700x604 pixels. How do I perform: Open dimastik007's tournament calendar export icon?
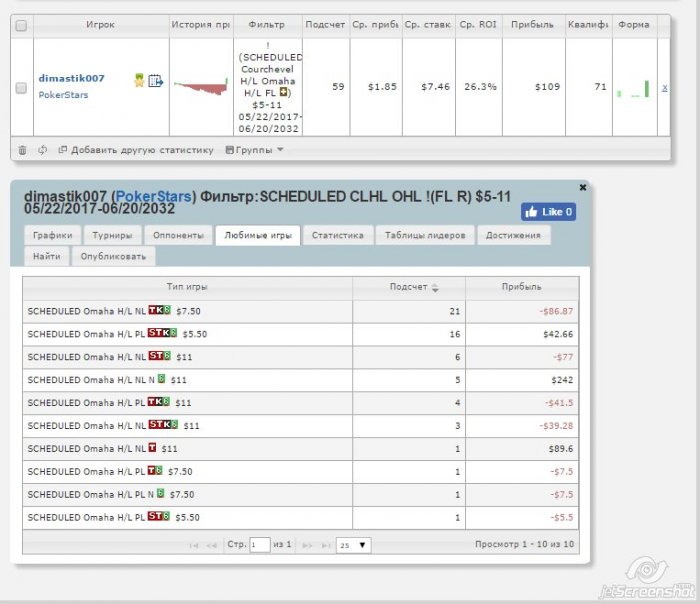click(155, 81)
